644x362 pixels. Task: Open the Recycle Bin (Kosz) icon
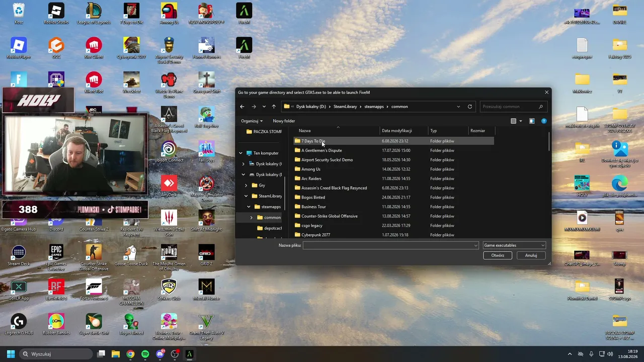[19, 13]
